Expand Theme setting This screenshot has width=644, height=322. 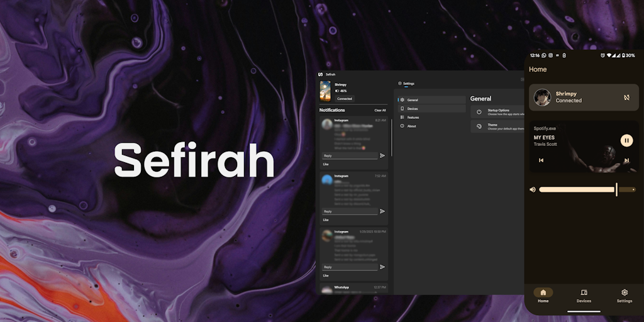point(497,126)
